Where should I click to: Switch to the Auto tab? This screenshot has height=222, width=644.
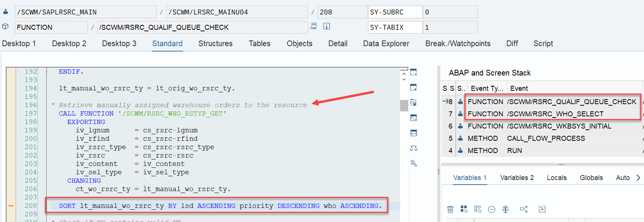pyautogui.click(x=623, y=178)
